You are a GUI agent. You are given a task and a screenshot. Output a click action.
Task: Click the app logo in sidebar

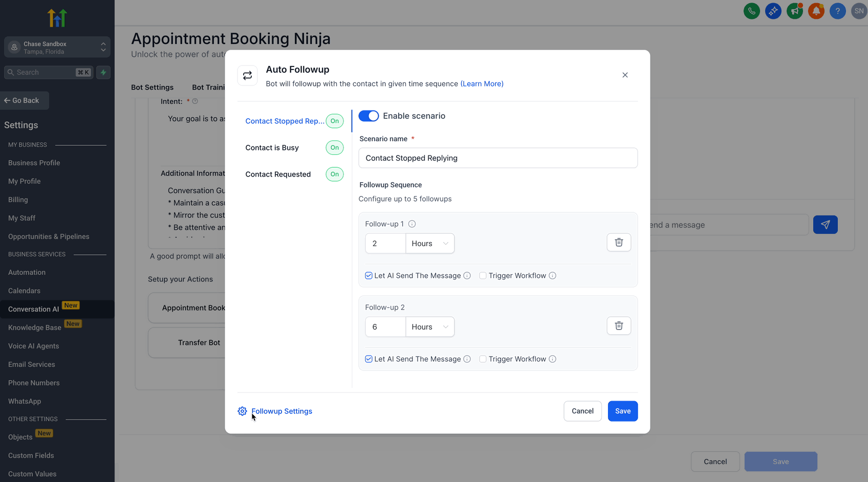pos(57,18)
